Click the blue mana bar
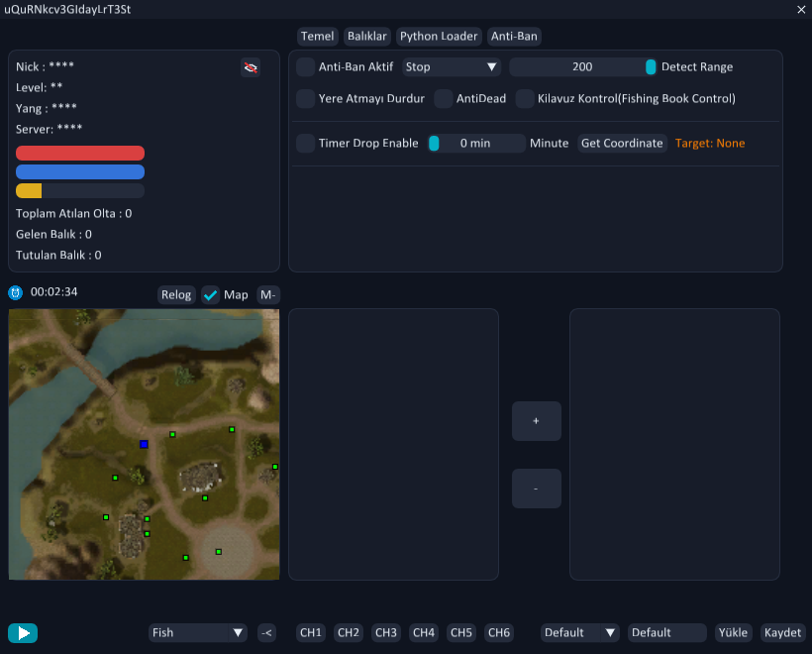Image resolution: width=812 pixels, height=654 pixels. click(x=80, y=172)
